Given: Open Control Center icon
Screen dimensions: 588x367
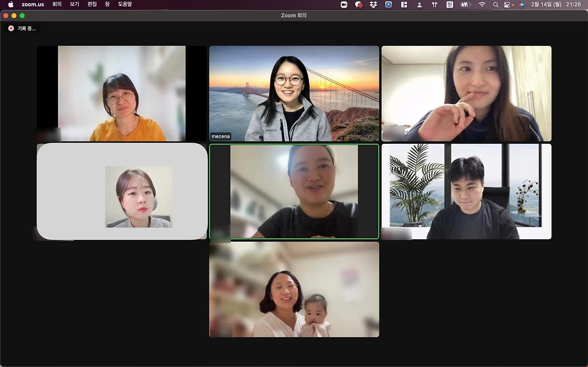Looking at the screenshot, I should 508,5.
